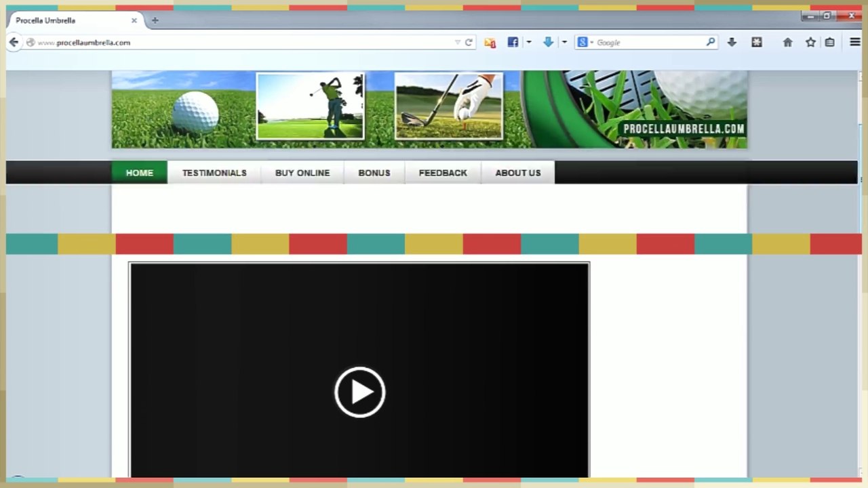Click the golfer swinging thumbnail in banner
The width and height of the screenshot is (868, 488).
pos(310,106)
